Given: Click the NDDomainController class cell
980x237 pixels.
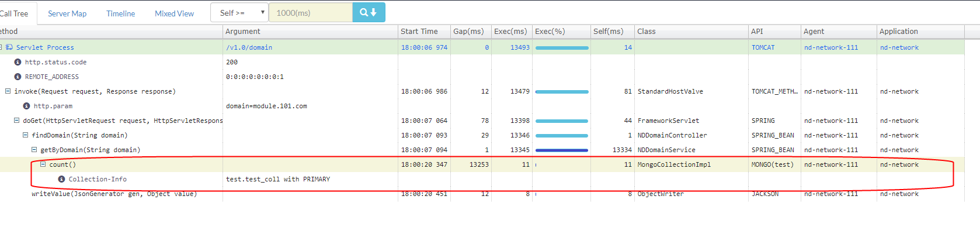Looking at the screenshot, I should coord(672,135).
